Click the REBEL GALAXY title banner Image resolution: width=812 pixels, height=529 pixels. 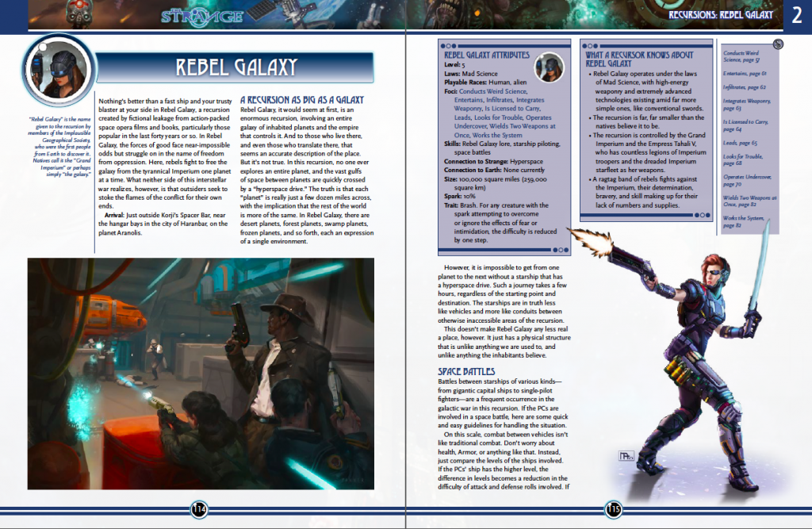click(x=235, y=67)
